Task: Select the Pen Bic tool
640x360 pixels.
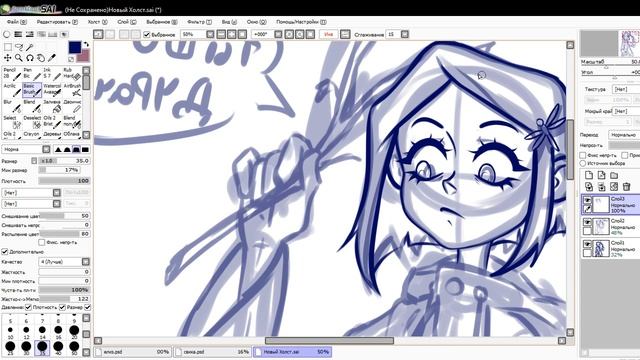Action: [32, 74]
